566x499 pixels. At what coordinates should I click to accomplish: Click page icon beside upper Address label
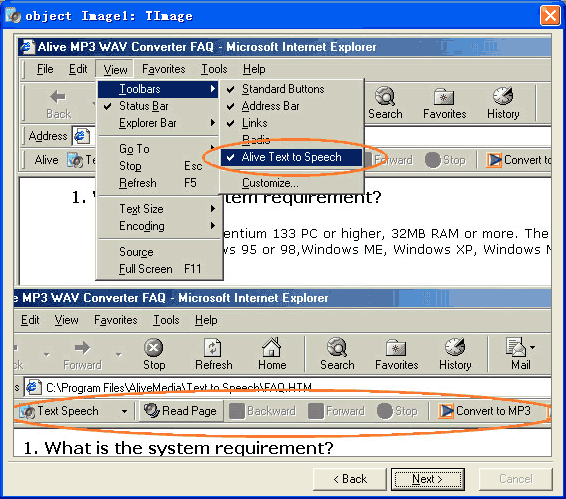81,136
